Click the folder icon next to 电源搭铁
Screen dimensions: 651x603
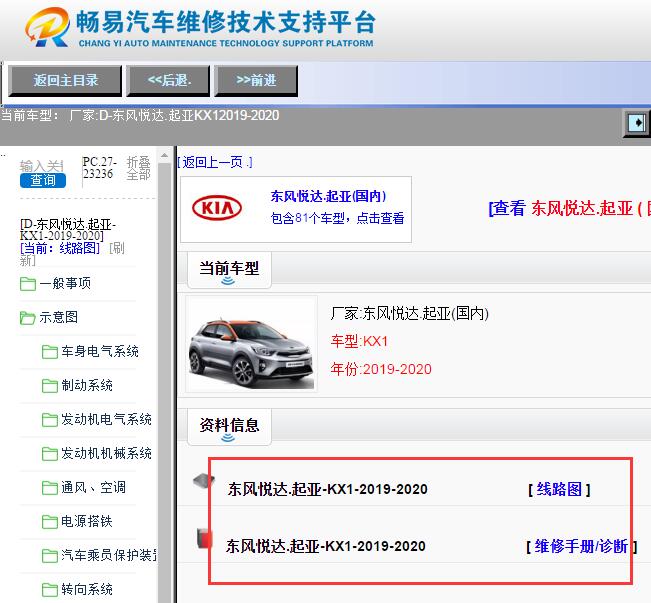click(x=50, y=522)
